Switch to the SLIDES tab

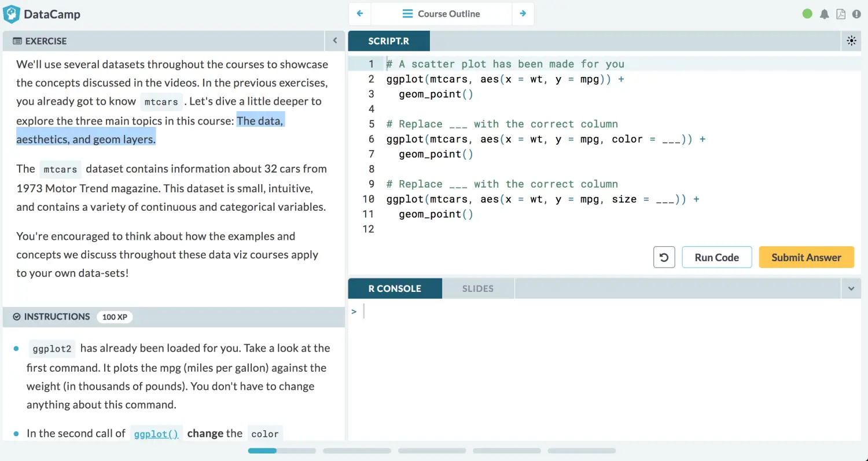tap(478, 288)
